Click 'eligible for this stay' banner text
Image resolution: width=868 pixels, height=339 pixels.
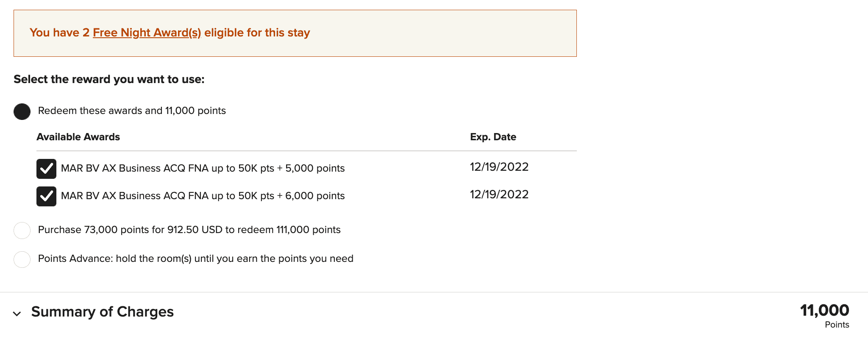(257, 33)
